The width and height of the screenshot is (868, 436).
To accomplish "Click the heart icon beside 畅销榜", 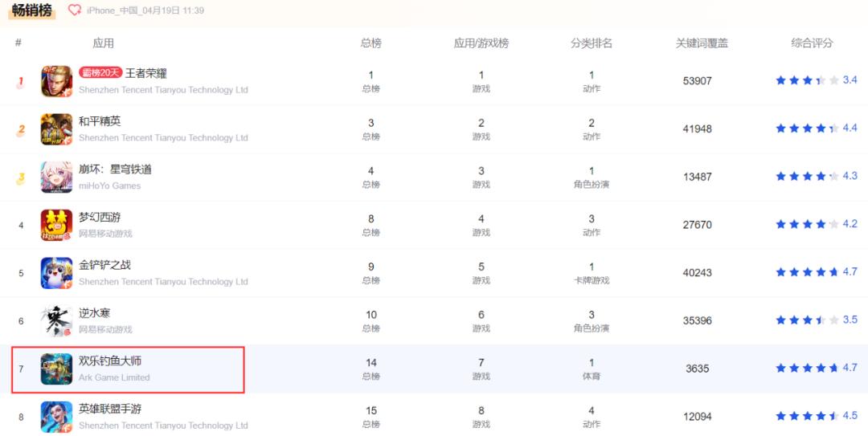I will pos(75,10).
